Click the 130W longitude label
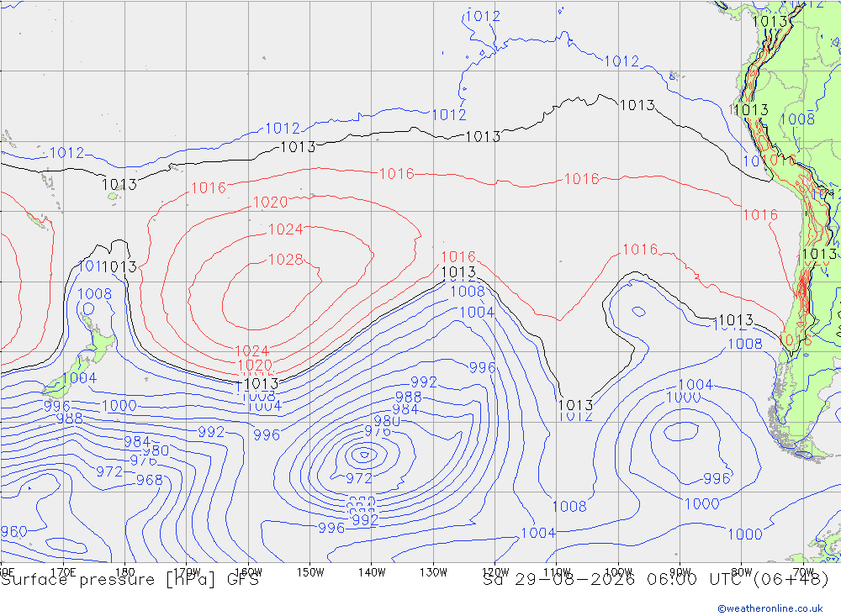 point(433,572)
